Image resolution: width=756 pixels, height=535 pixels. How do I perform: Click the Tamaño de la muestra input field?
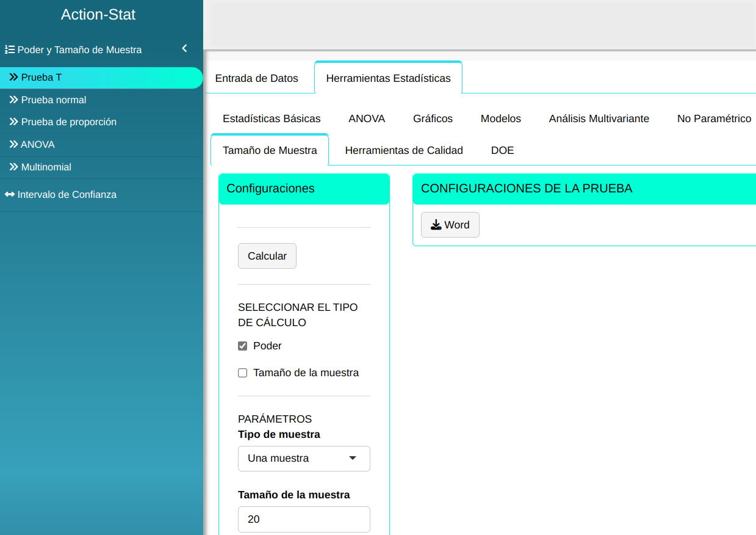click(304, 519)
